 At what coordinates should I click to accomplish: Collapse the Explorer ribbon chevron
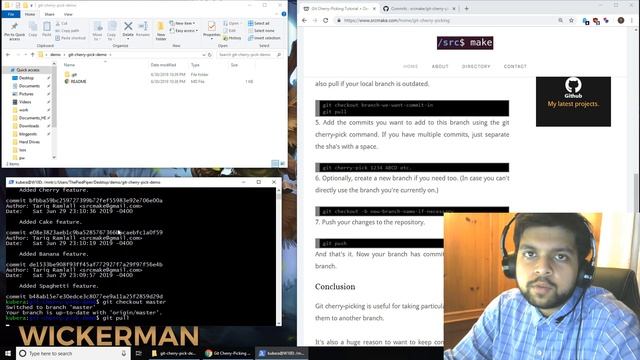pyautogui.click(x=277, y=14)
